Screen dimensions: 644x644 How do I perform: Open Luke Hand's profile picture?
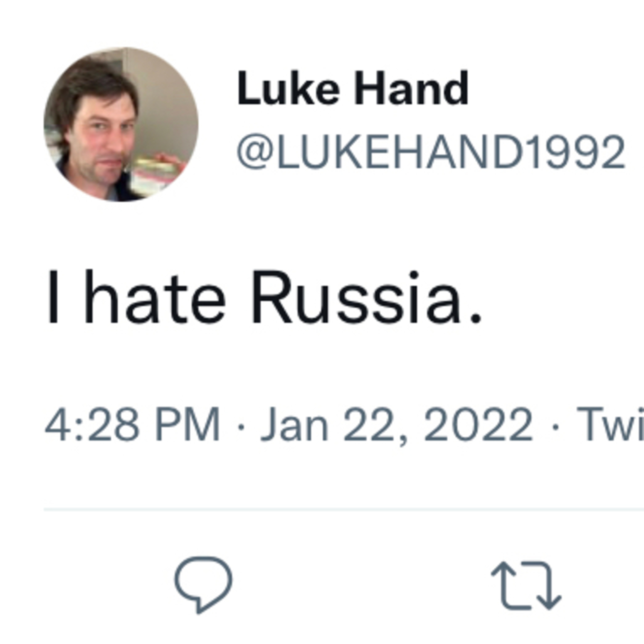(121, 124)
